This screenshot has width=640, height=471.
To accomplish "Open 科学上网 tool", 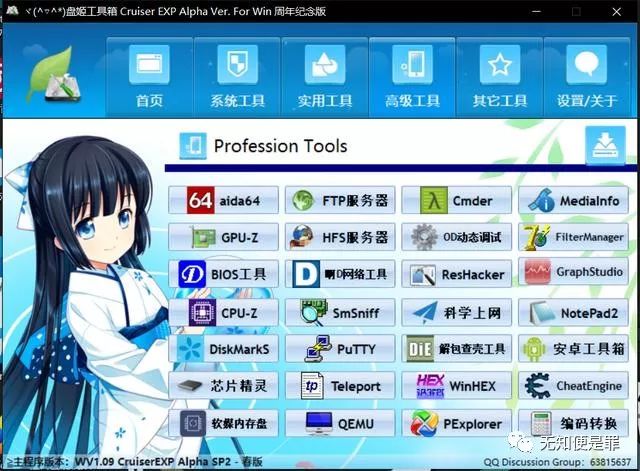I will [x=457, y=312].
